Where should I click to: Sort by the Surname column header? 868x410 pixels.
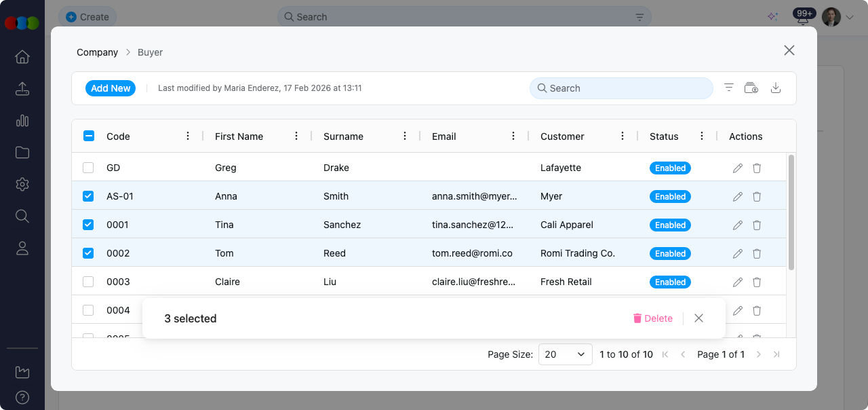tap(343, 136)
